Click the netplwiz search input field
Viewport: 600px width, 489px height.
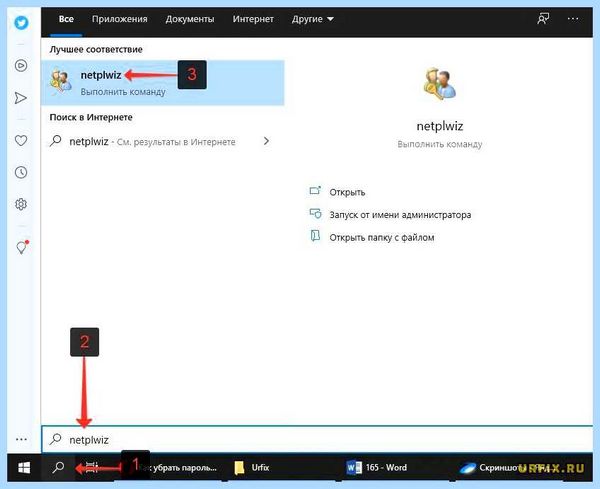coord(317,439)
